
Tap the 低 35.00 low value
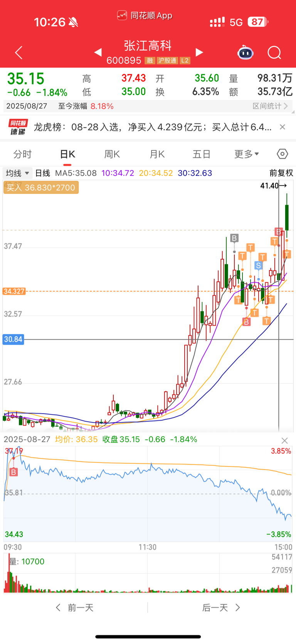(x=134, y=92)
